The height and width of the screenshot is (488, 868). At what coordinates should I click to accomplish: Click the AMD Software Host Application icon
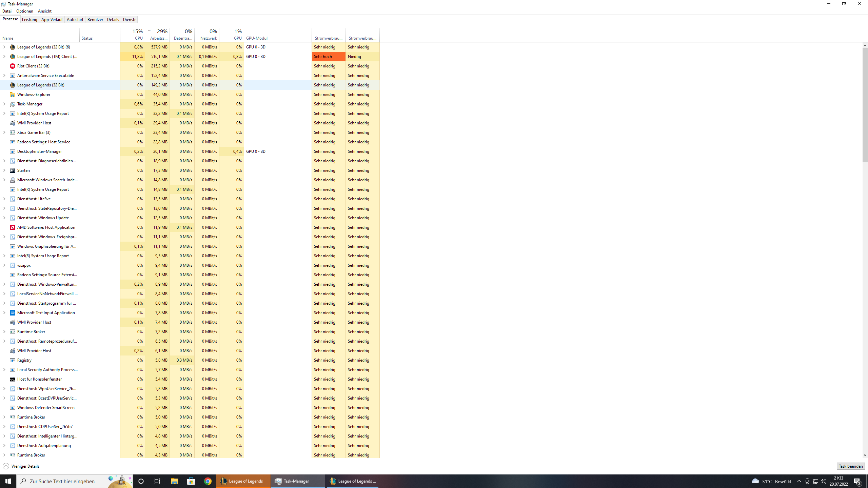point(13,227)
